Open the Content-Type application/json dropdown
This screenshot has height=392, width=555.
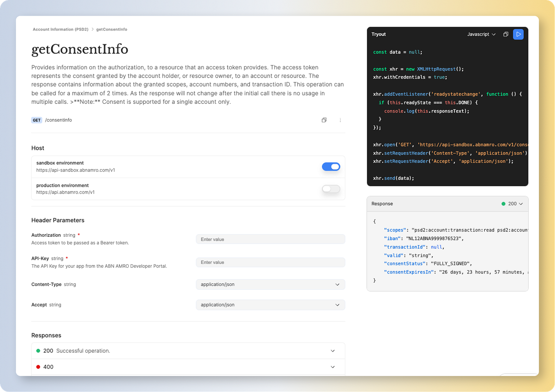pyautogui.click(x=270, y=284)
